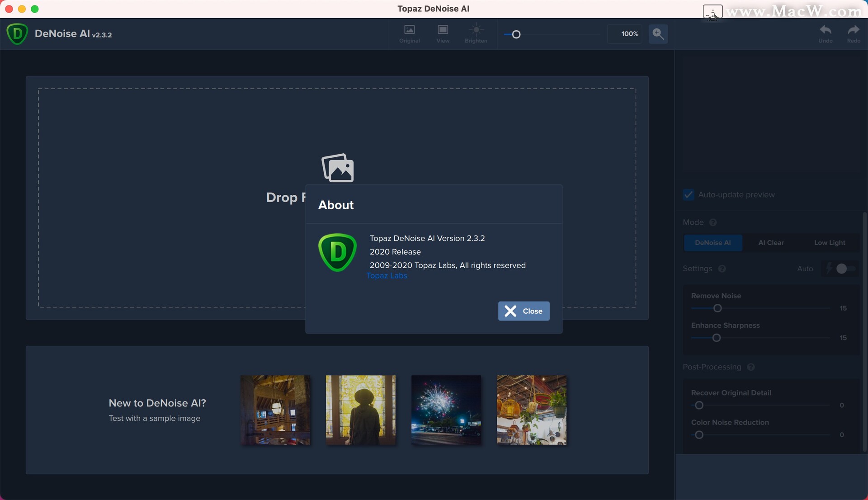868x500 pixels.
Task: Close the About dialog
Action: click(x=524, y=311)
